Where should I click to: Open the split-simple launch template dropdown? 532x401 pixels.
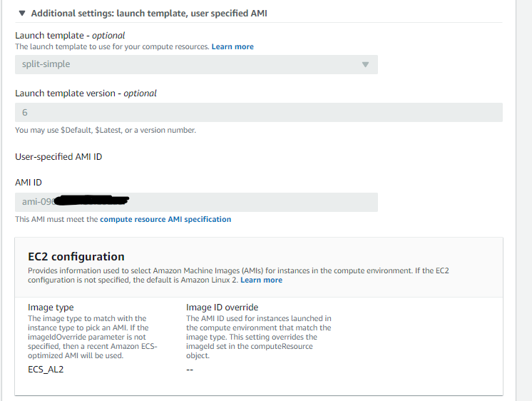189,64
